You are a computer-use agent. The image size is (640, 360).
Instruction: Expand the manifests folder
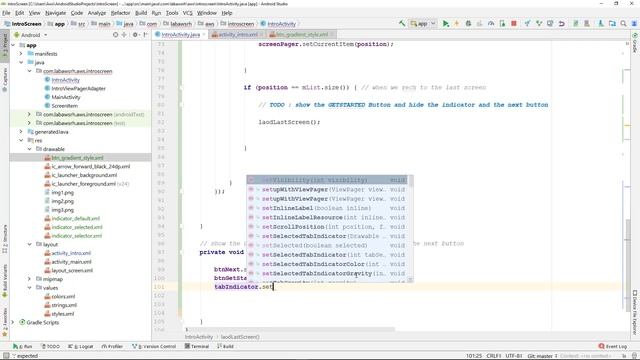click(x=21, y=53)
